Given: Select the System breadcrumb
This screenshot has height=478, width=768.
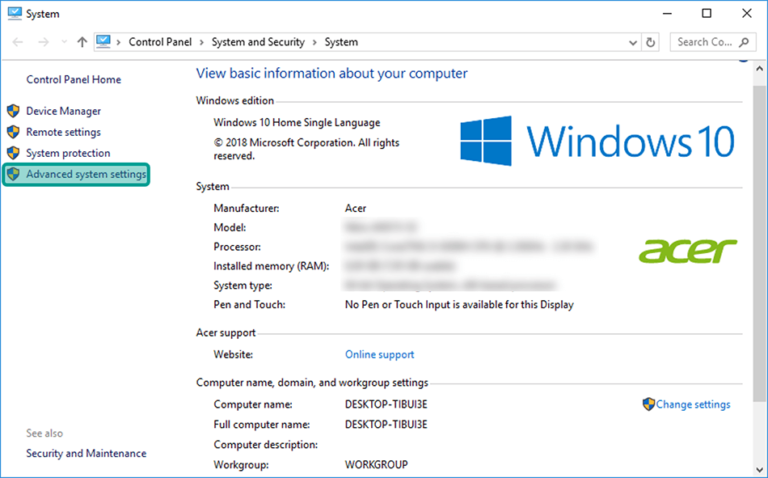Looking at the screenshot, I should click(x=341, y=42).
